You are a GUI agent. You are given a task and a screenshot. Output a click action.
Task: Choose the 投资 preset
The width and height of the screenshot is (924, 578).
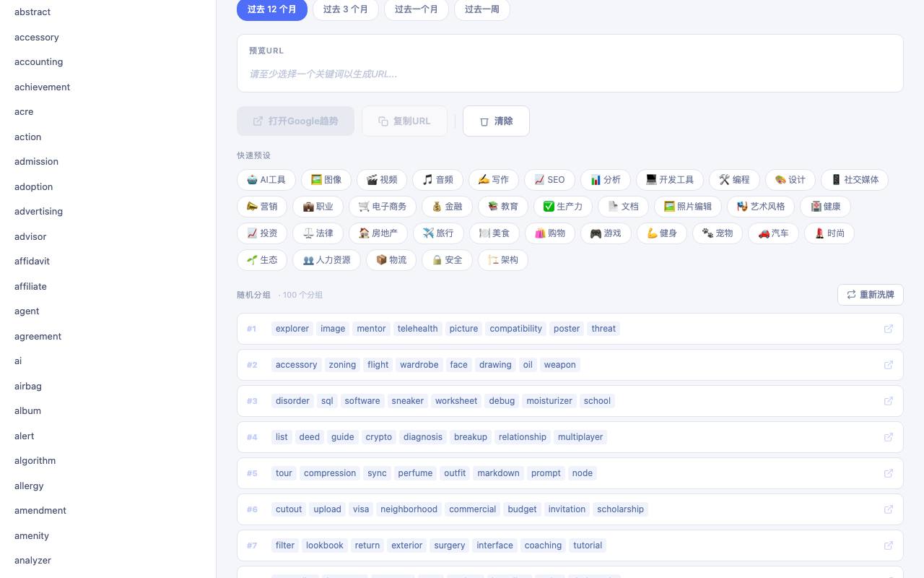click(262, 233)
